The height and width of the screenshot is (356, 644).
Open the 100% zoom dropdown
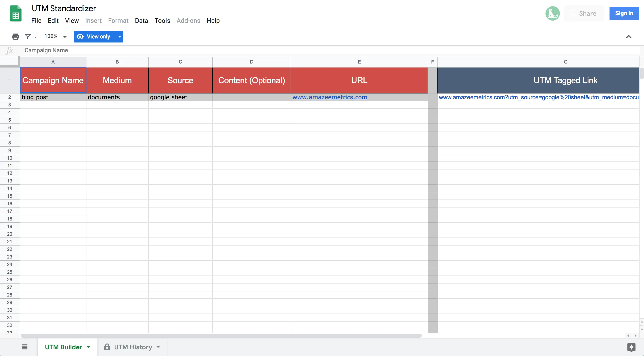click(x=55, y=36)
